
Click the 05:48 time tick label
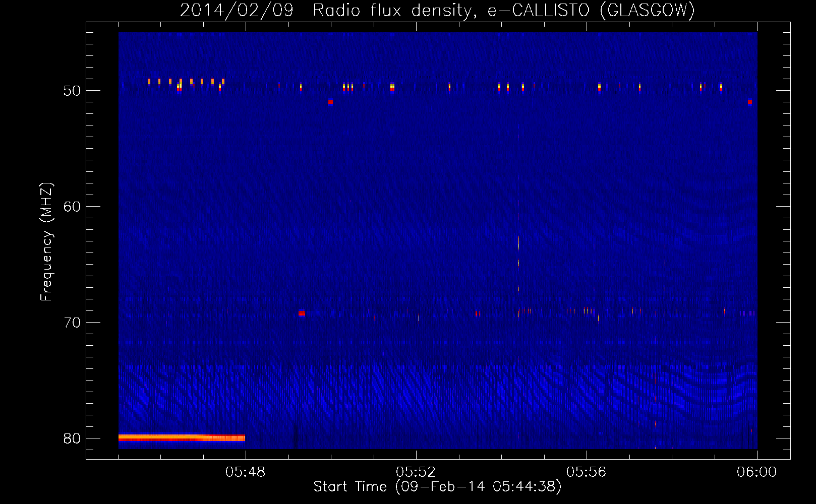(246, 472)
